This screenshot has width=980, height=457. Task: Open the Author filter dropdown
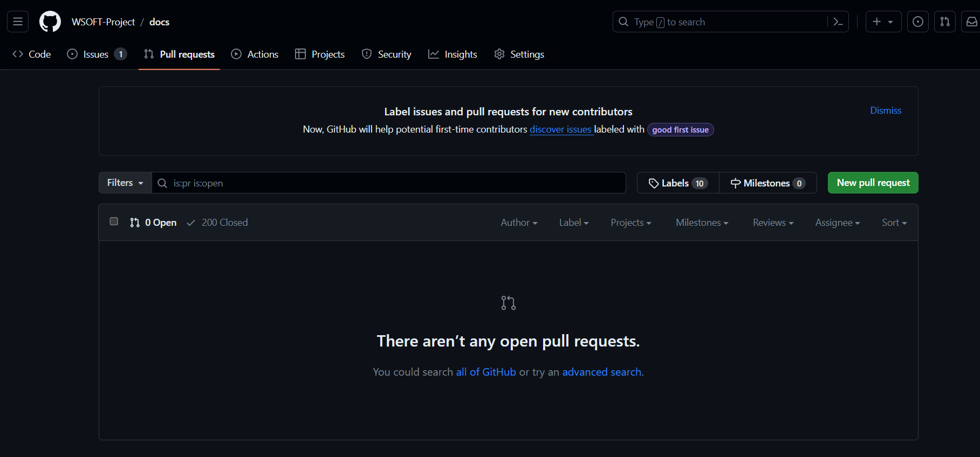pyautogui.click(x=518, y=223)
